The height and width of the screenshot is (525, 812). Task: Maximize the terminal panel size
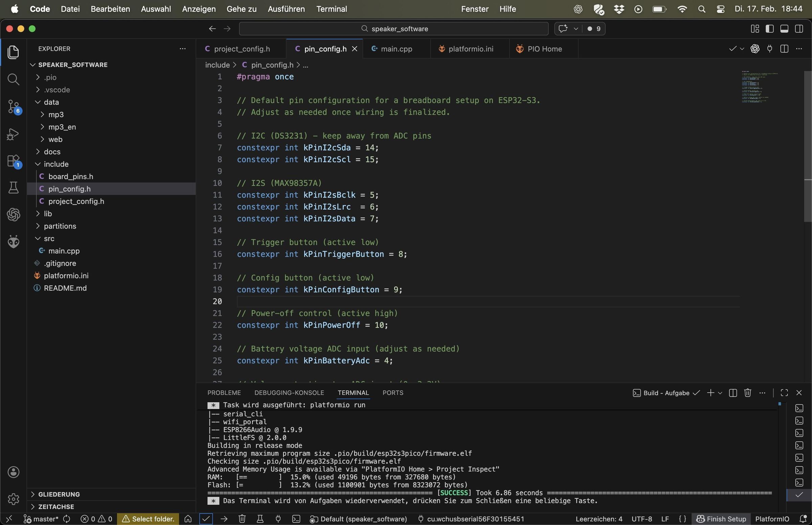[784, 393]
